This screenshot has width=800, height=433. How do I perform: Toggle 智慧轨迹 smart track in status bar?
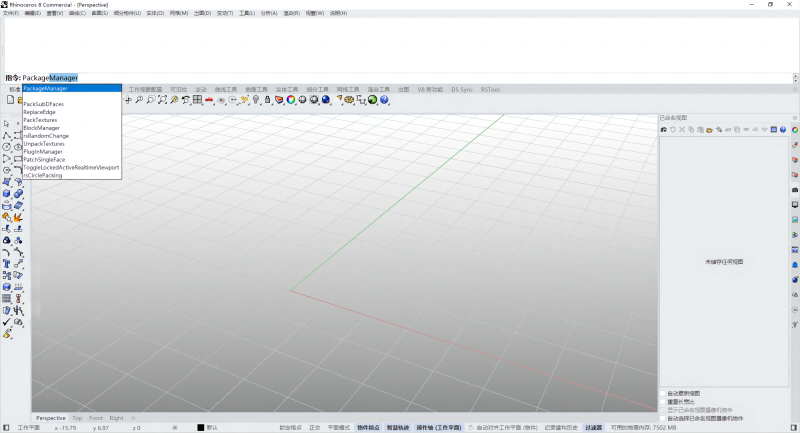[399, 427]
